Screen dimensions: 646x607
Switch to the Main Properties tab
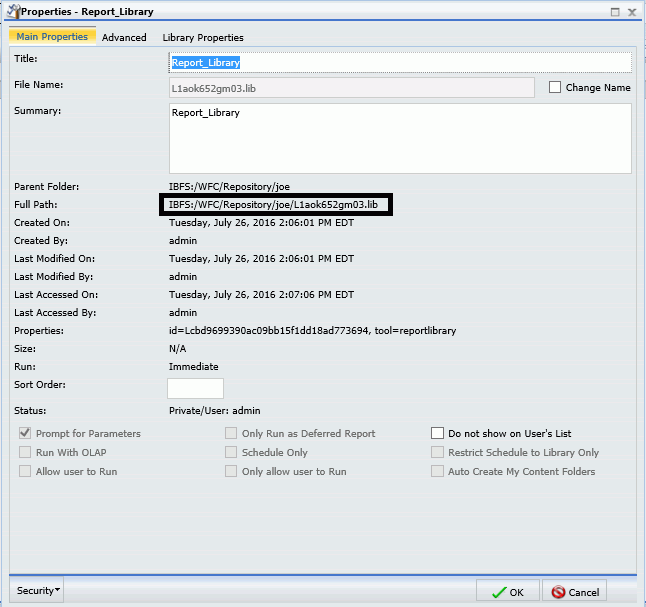point(52,37)
